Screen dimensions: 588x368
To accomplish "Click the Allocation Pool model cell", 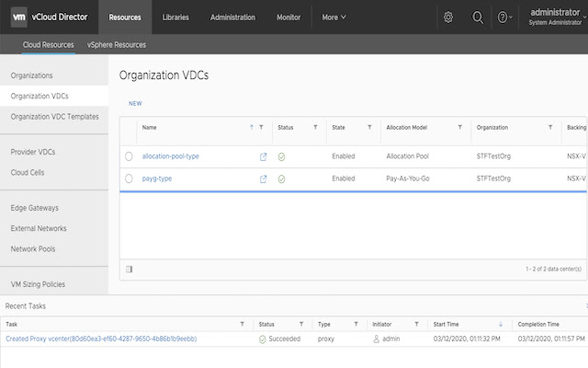I will click(407, 156).
